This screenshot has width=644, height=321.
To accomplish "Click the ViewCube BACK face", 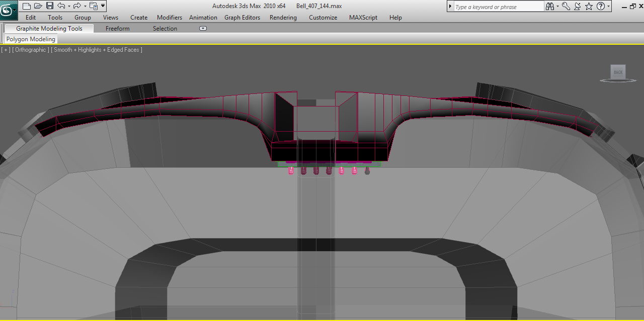I will (618, 72).
